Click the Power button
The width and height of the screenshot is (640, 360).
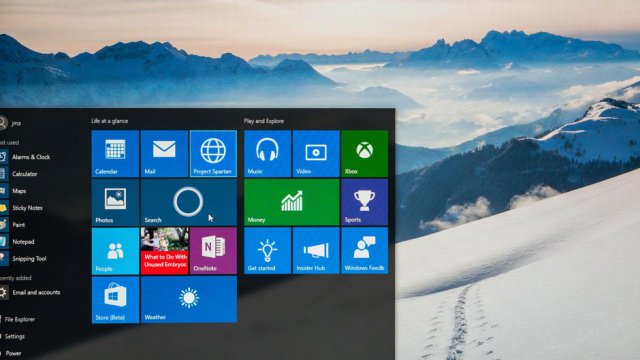pos(12,353)
